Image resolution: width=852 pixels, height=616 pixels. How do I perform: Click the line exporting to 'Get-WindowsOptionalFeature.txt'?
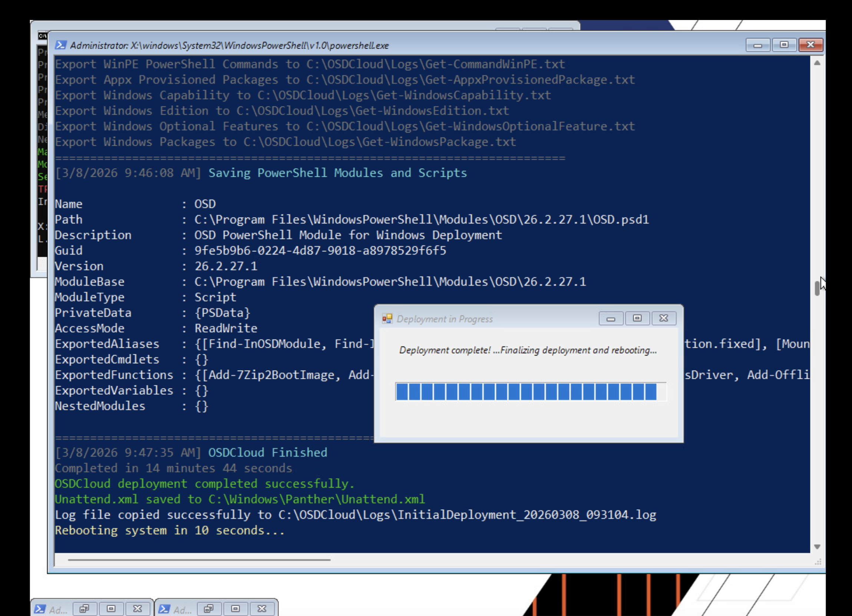point(345,127)
